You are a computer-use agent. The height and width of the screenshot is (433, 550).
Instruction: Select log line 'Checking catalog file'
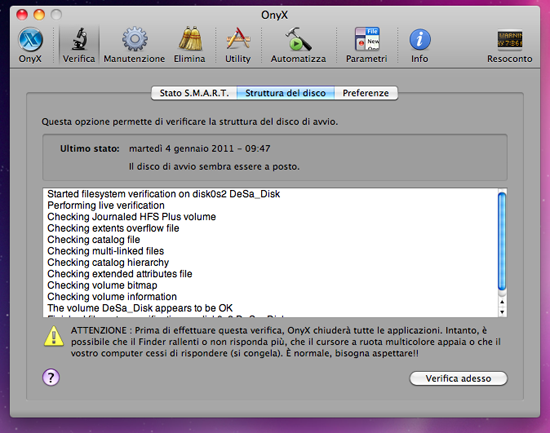pyautogui.click(x=94, y=240)
